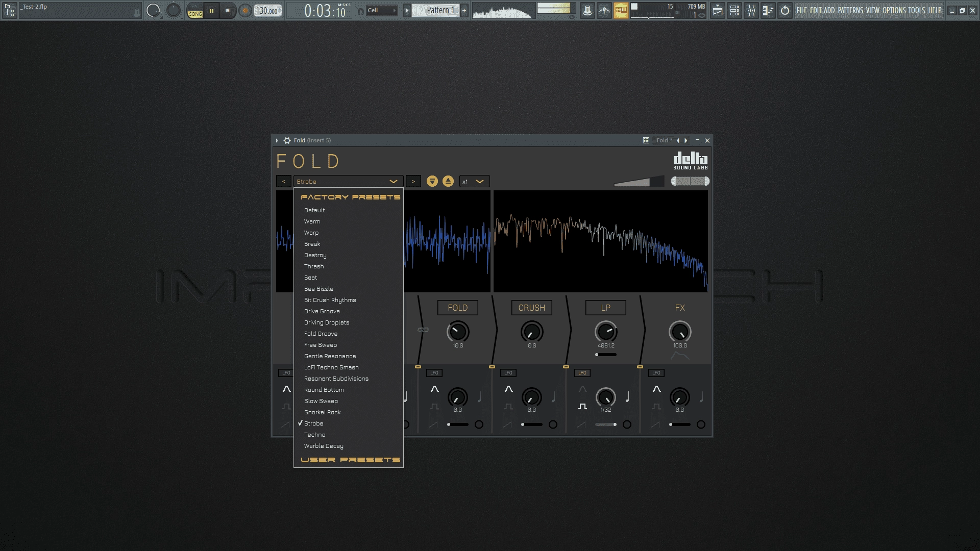Select square LFO shape under FOLD section

coord(434,407)
